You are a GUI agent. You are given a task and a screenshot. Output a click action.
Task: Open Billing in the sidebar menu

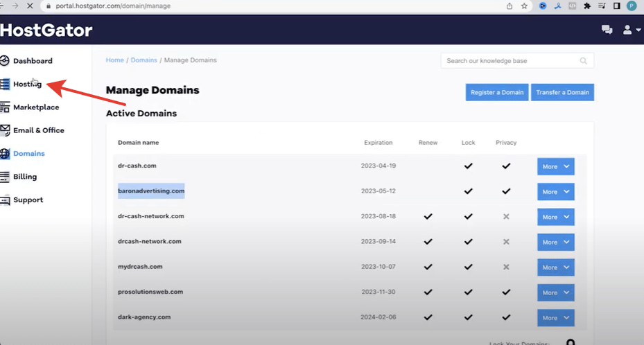(25, 177)
